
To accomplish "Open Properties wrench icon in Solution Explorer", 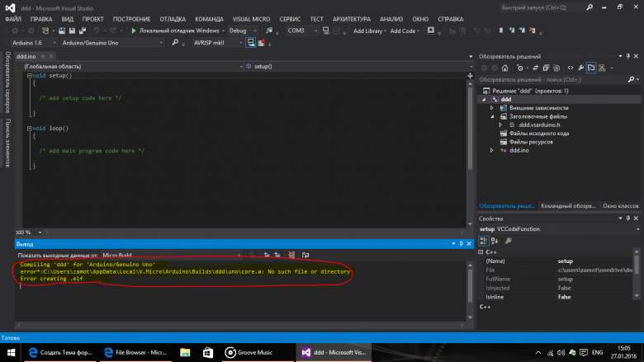I will tap(580, 68).
